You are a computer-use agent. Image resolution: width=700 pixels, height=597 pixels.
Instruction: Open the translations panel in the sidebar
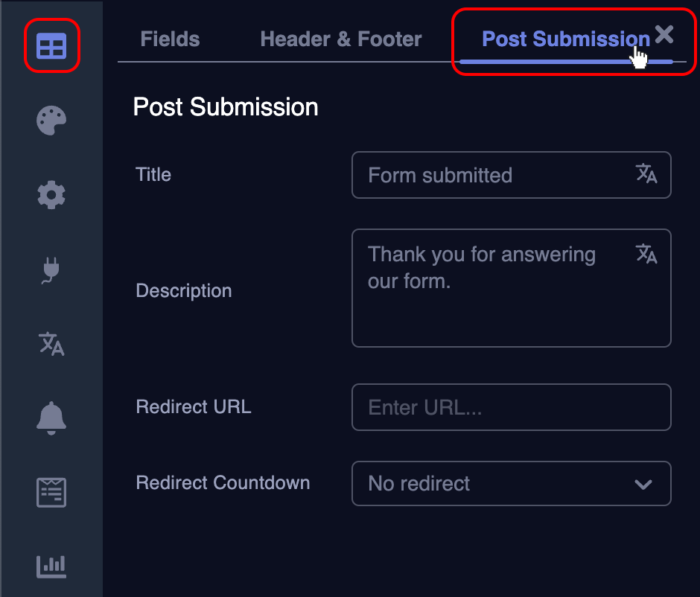coord(51,344)
